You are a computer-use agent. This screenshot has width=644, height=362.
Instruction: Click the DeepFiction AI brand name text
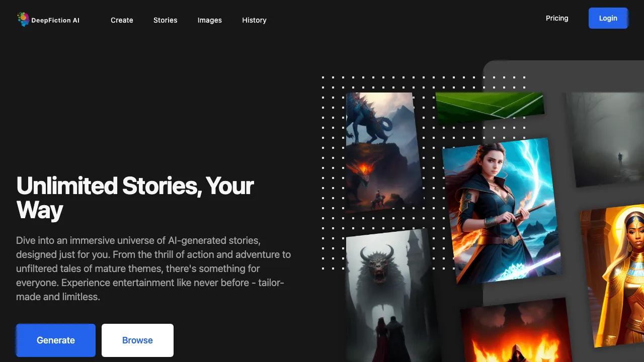click(x=55, y=20)
